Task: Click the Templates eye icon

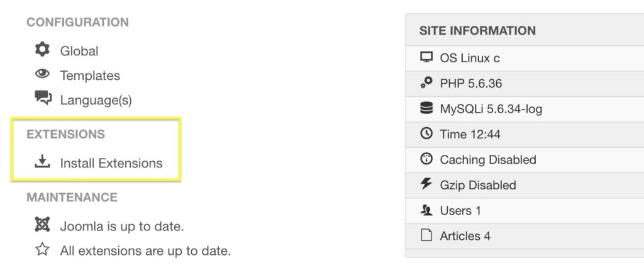Action: (x=42, y=74)
